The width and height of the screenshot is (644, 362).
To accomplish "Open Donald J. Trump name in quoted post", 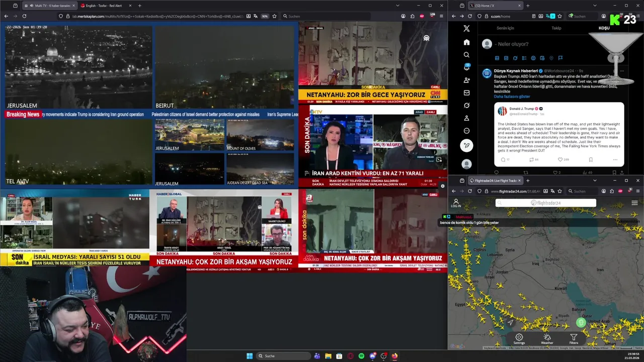I will click(521, 109).
